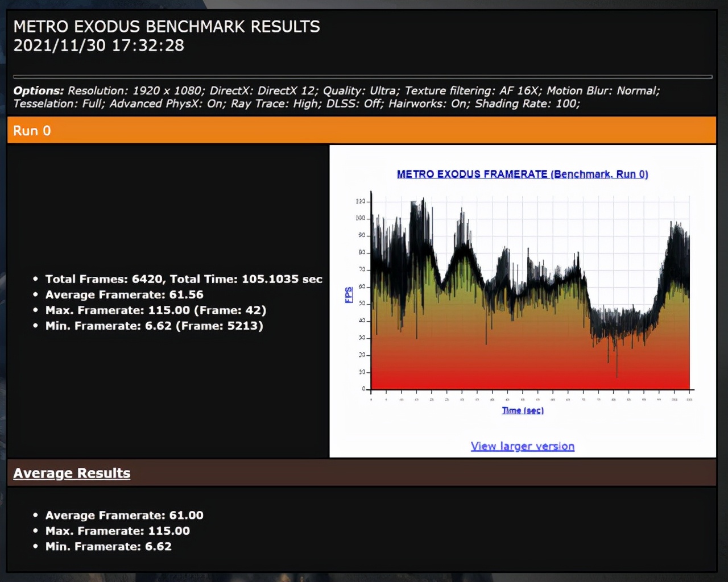Click the METRO EXODUS BENCHMARK RESULTS title
This screenshot has width=728, height=582.
point(166,27)
